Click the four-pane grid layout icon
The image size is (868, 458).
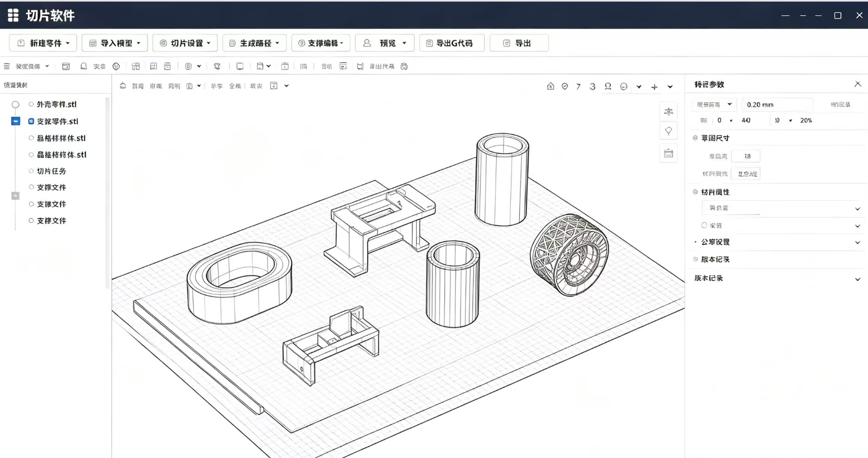[x=135, y=66]
